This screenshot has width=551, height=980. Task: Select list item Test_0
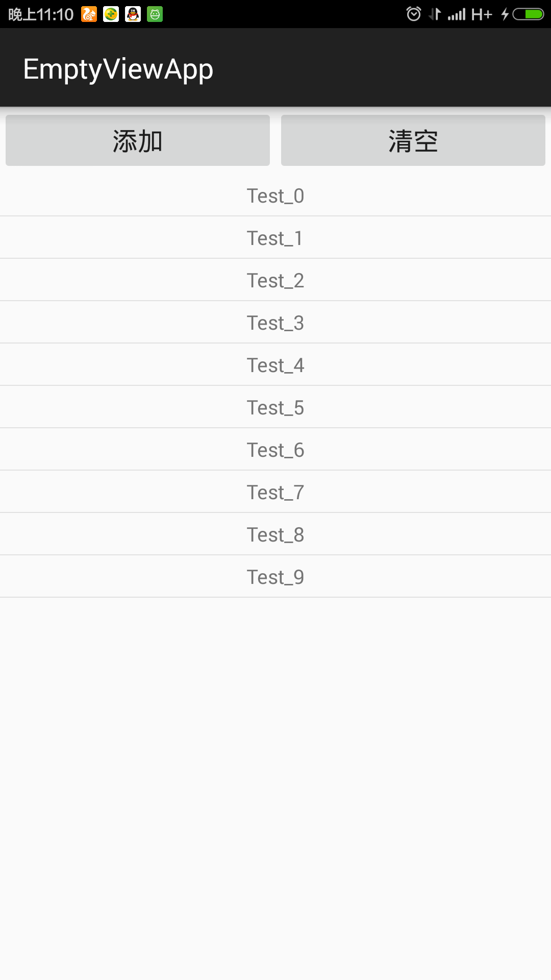point(275,195)
